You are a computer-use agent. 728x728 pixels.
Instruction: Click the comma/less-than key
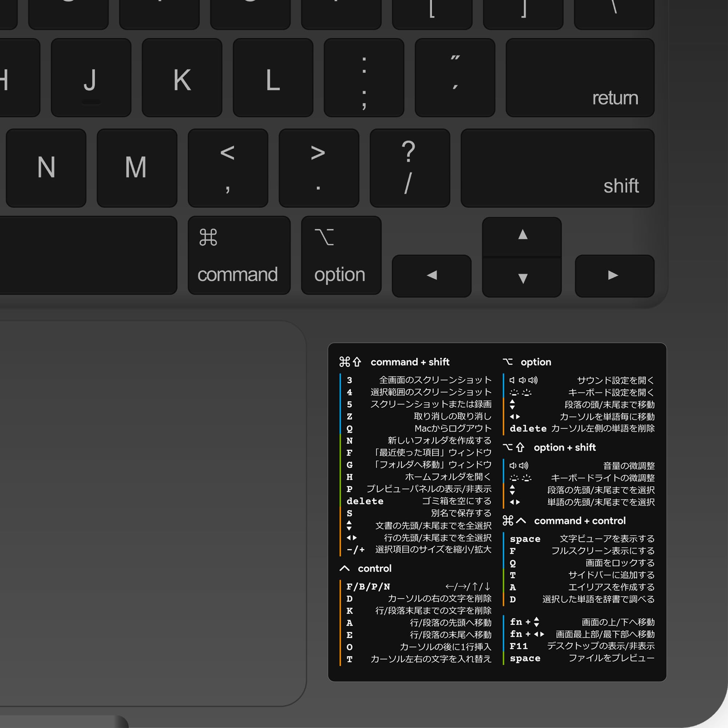point(228,168)
